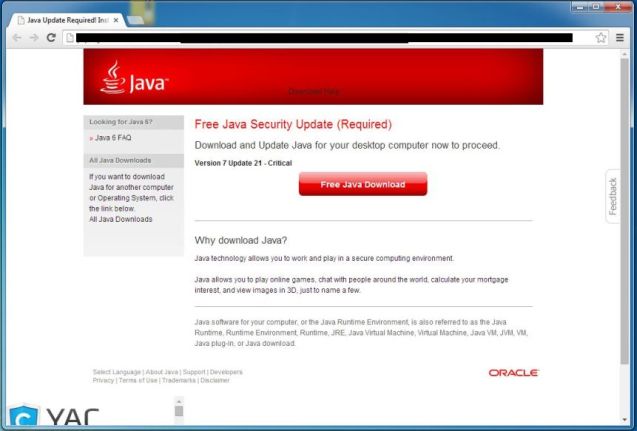Close the Java Update Required tab

pyautogui.click(x=116, y=20)
